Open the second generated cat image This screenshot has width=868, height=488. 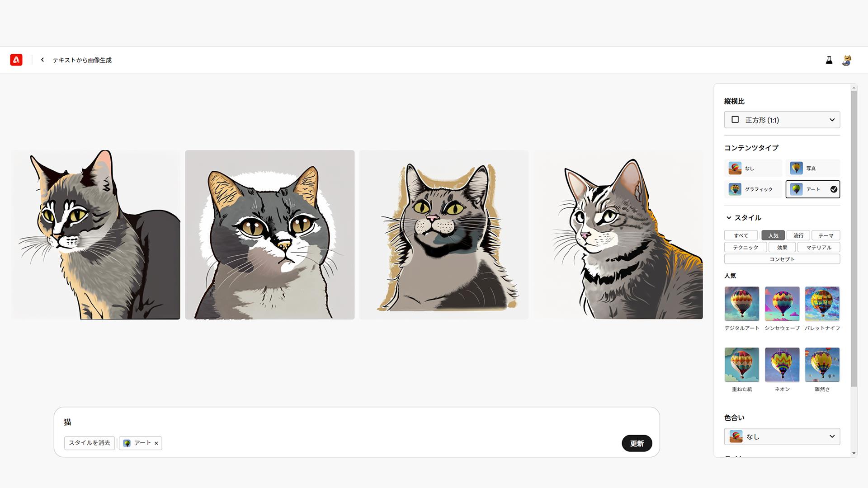270,235
